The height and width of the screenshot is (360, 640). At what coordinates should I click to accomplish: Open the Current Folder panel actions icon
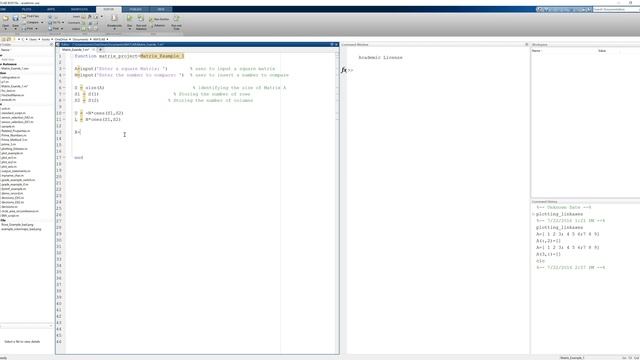click(x=51, y=44)
